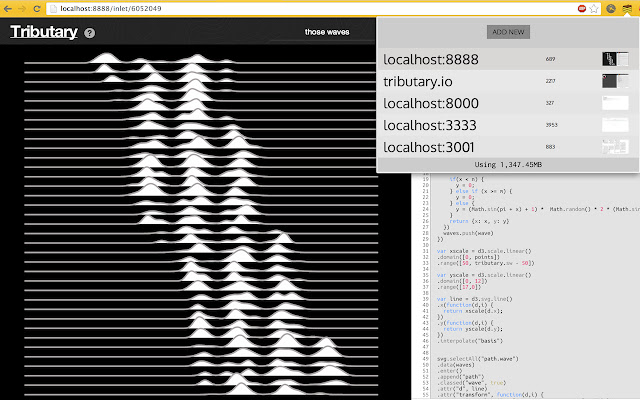Select the localhost:3333 entry
Screen dimensions: 640x400
(x=507, y=125)
